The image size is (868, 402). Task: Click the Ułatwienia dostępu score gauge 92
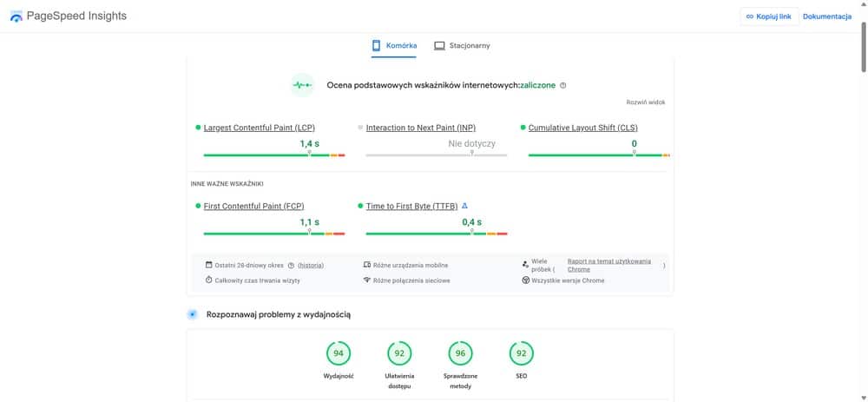(x=399, y=353)
